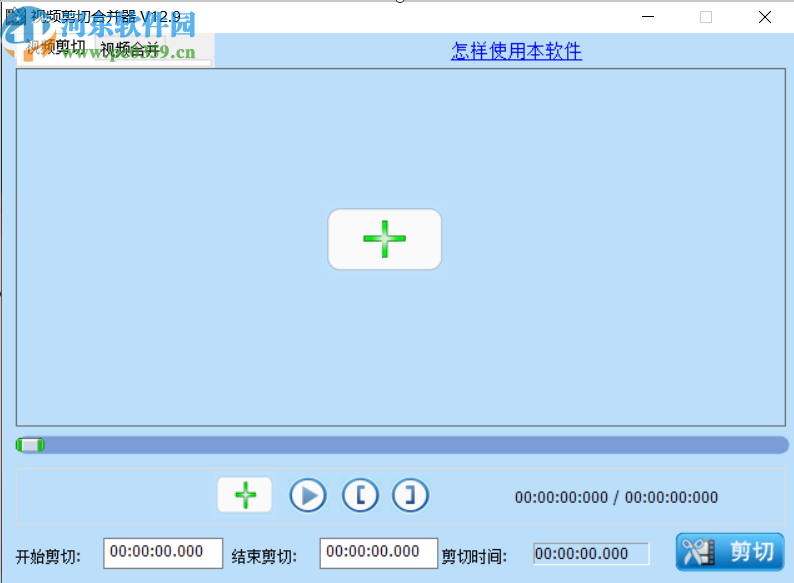This screenshot has width=794, height=583.
Task: Open the 视频合并 tab
Action: (x=130, y=49)
